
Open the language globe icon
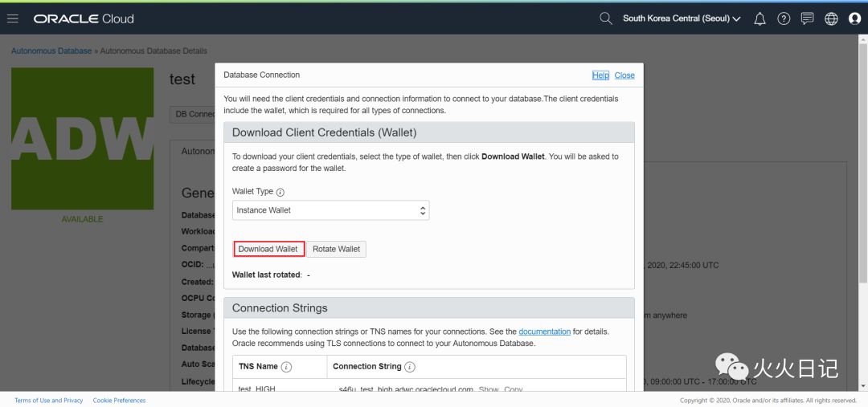point(831,18)
